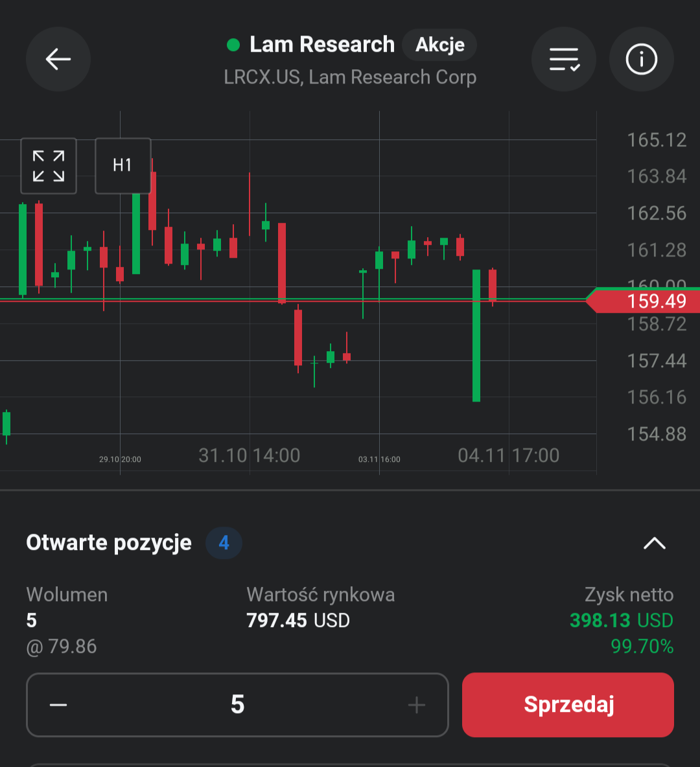Tap the market value 797.45 USD

point(298,621)
